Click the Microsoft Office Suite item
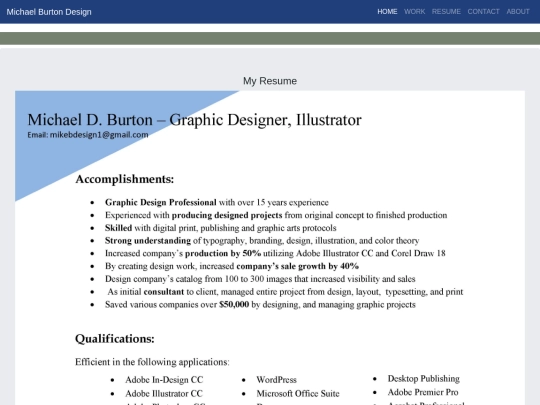This screenshot has height=405, width=540. [298, 393]
